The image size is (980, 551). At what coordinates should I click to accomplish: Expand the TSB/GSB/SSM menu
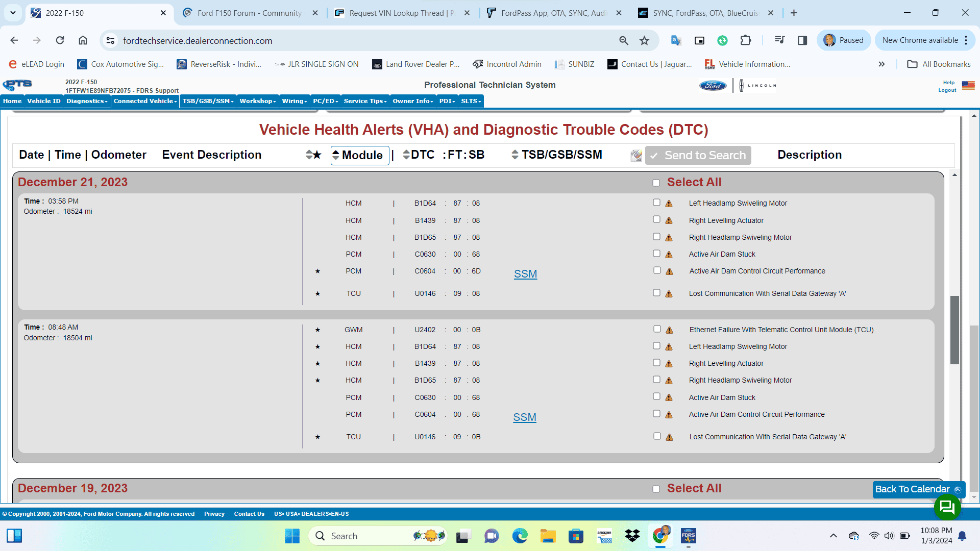point(208,101)
